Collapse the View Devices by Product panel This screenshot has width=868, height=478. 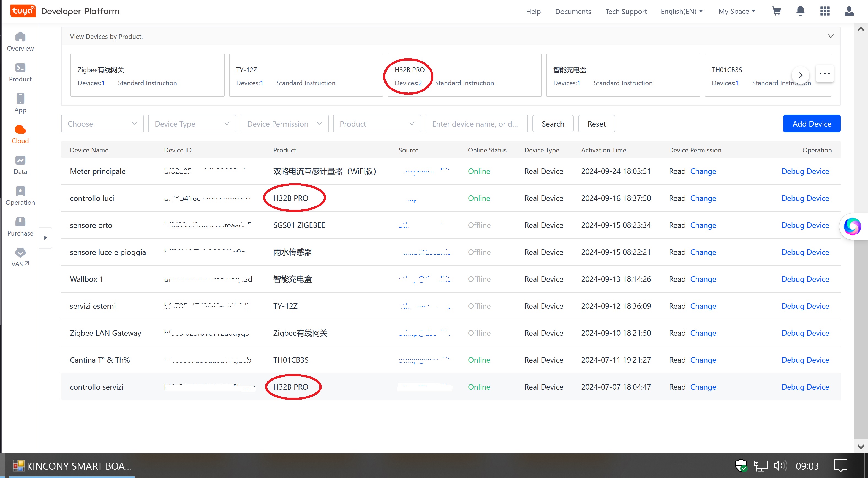coord(831,36)
